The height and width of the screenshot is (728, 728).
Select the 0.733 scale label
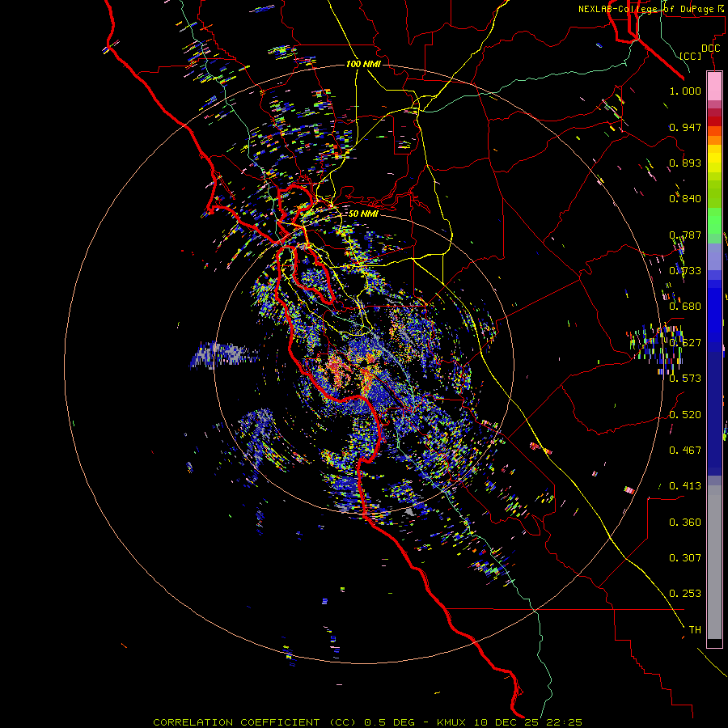point(685,271)
